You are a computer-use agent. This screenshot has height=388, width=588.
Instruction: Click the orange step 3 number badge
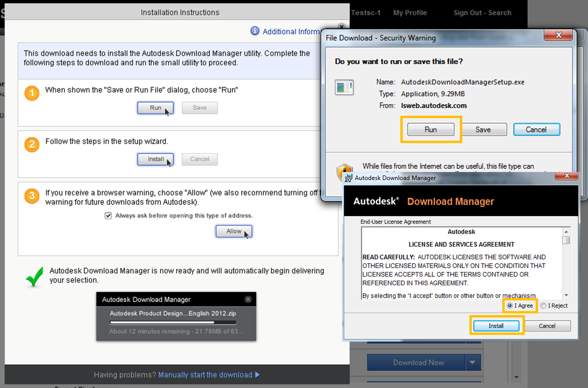(x=32, y=196)
